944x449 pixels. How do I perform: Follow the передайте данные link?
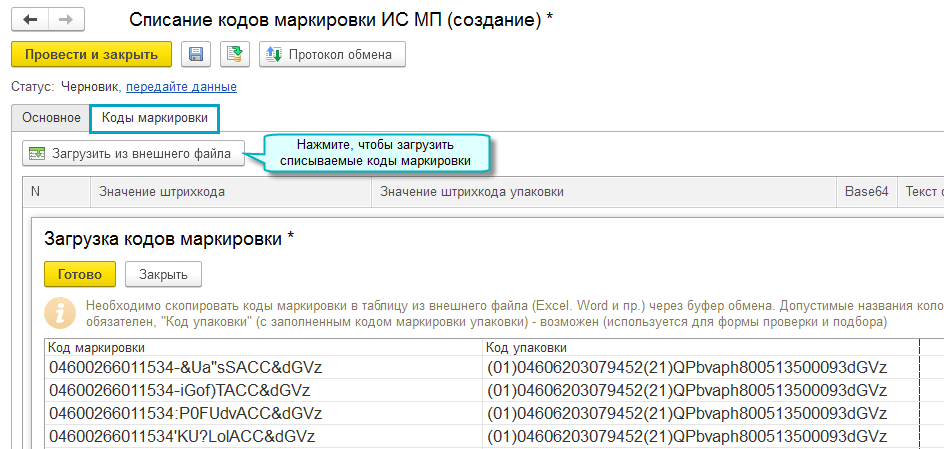coord(181,87)
